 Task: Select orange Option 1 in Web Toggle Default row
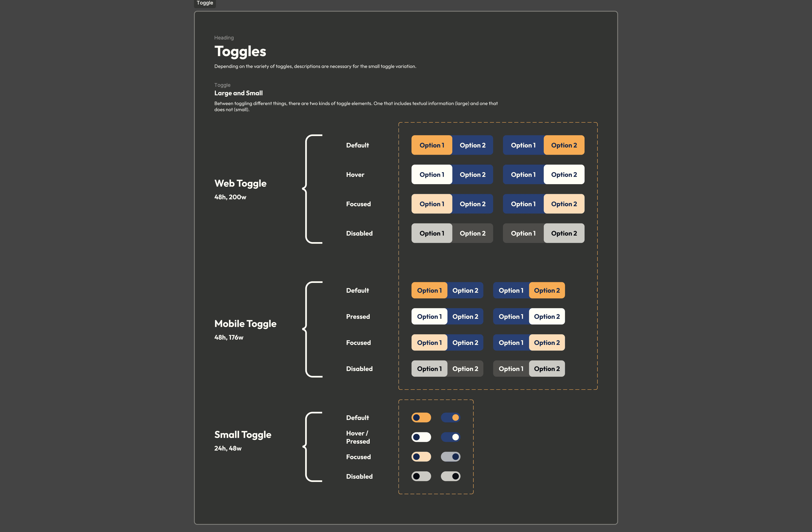[x=431, y=145]
